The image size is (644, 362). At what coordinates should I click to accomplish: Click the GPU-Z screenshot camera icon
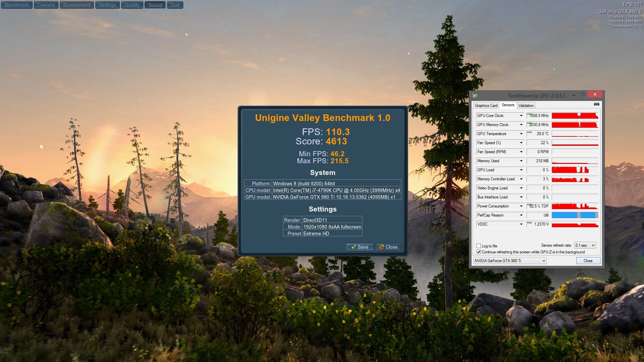[x=596, y=104]
